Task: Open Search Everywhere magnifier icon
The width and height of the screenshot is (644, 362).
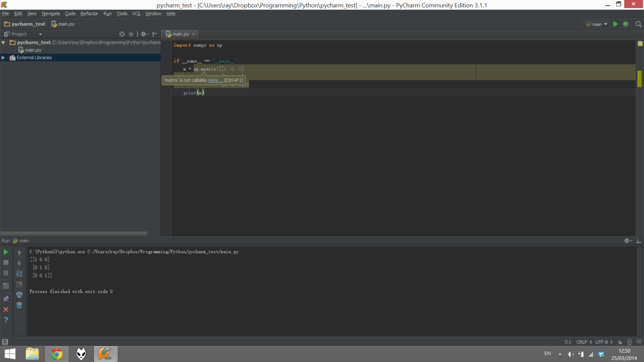Action: click(638, 24)
